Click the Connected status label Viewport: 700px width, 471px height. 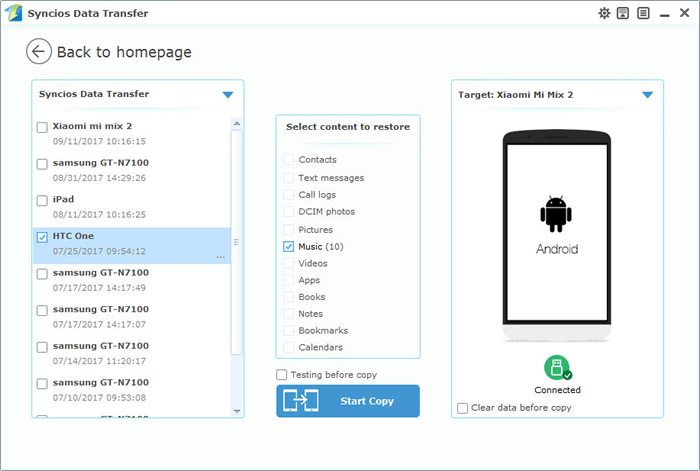pos(557,390)
